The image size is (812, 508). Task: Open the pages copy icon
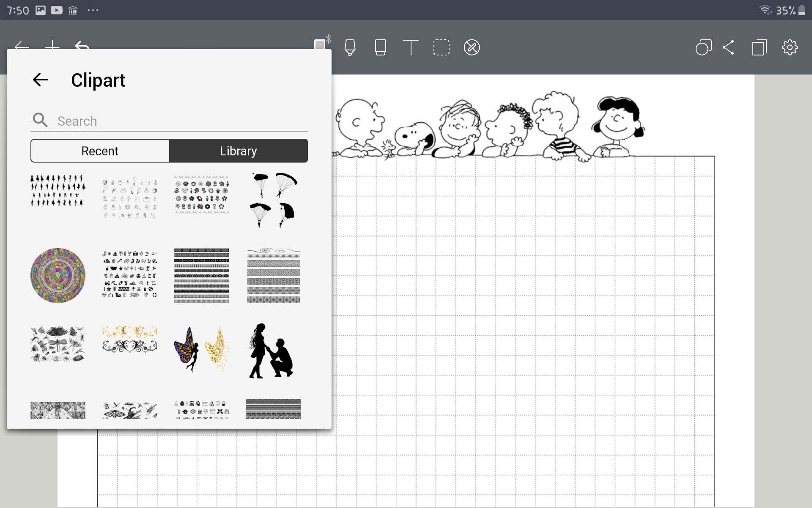759,47
